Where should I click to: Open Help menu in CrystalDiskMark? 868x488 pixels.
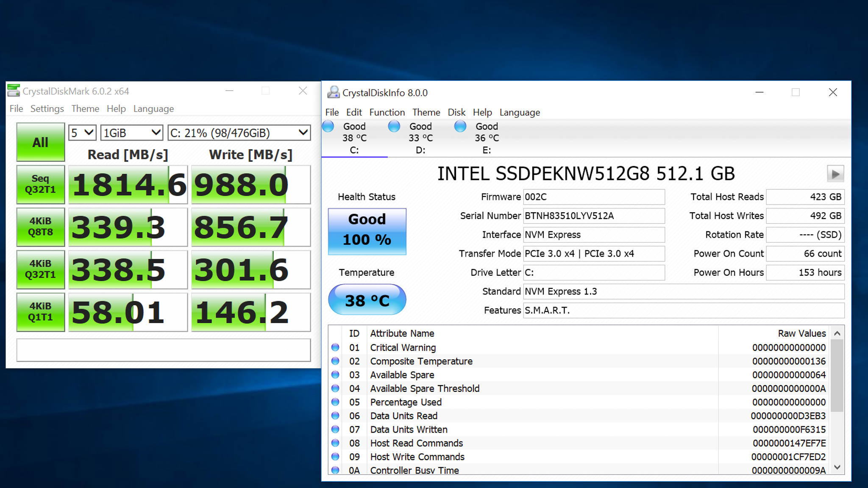(116, 109)
